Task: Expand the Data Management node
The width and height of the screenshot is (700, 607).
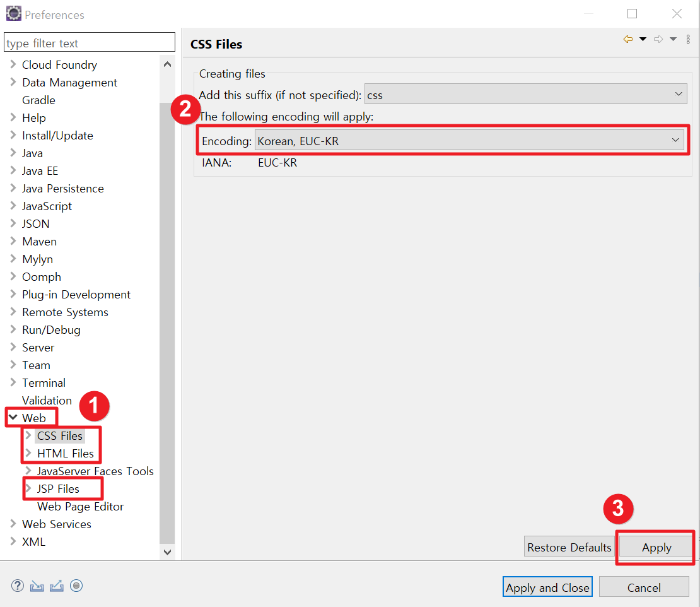Action: (13, 82)
